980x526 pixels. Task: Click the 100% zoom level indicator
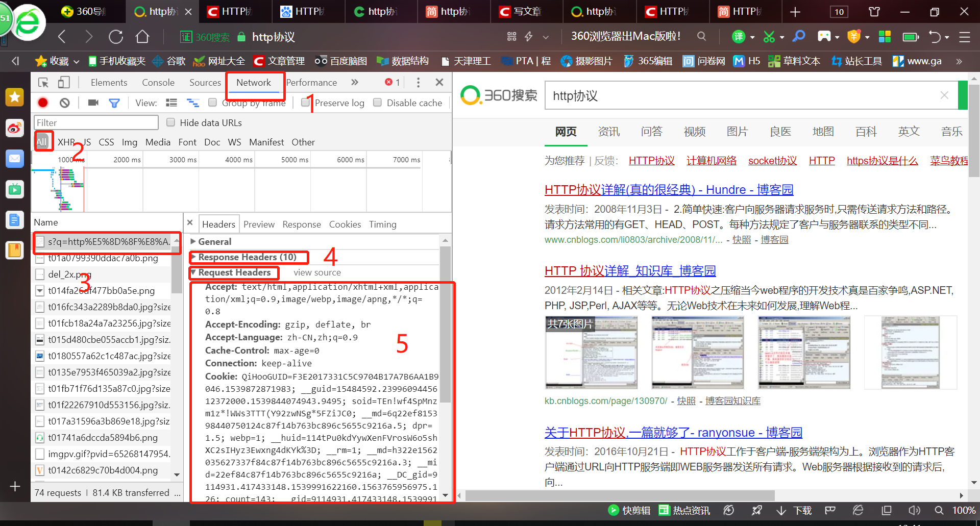964,510
